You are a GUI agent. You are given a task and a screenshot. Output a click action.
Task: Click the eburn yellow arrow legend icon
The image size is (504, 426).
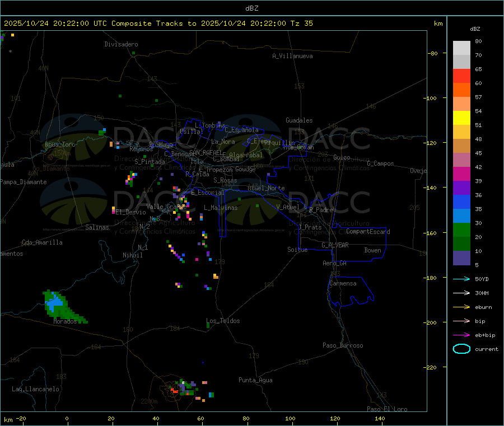(461, 307)
